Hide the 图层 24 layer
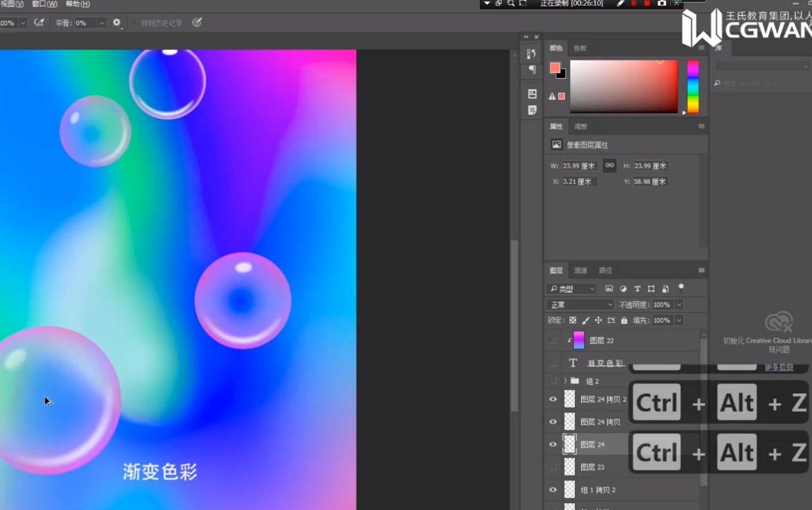812x510 pixels. pyautogui.click(x=553, y=444)
